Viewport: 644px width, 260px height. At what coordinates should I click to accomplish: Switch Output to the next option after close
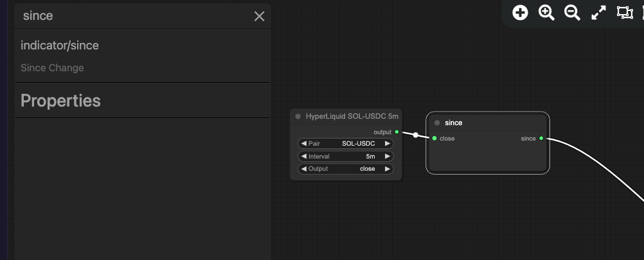[x=388, y=169]
